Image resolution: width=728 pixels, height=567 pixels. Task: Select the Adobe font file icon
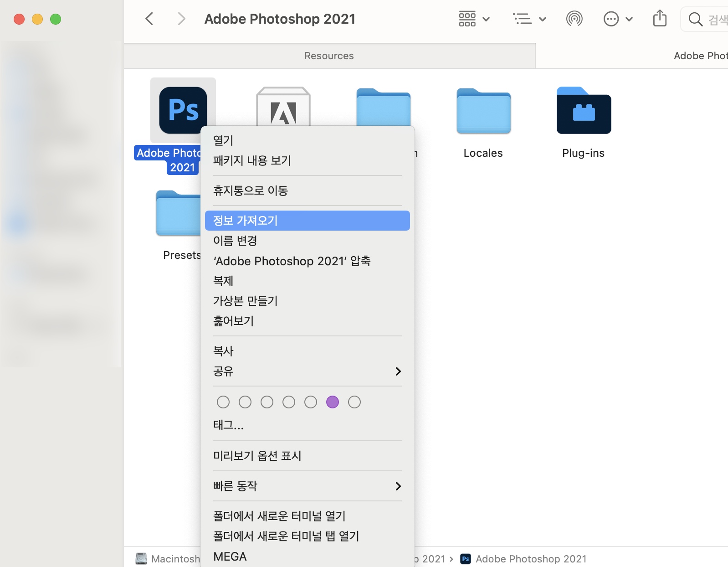click(x=283, y=106)
